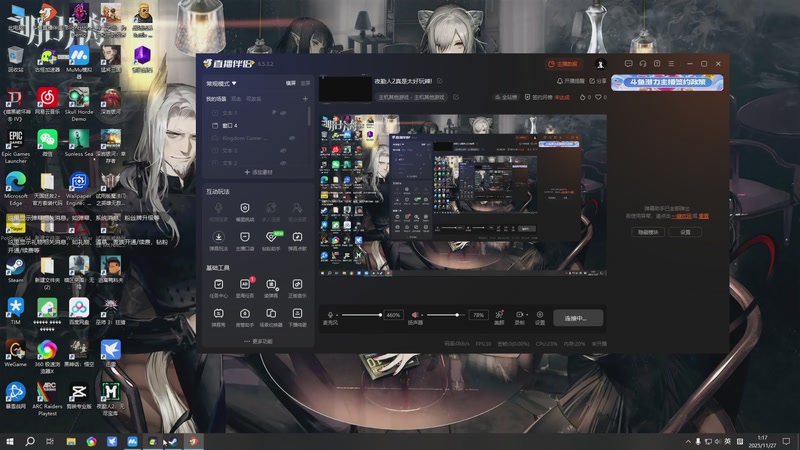Toggle the 开播提醒 bell reminder
This screenshot has width=800, height=450.
coord(570,81)
